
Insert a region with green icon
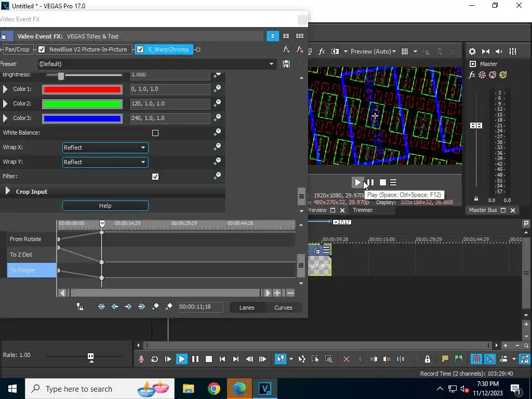pyautogui.click(x=459, y=359)
